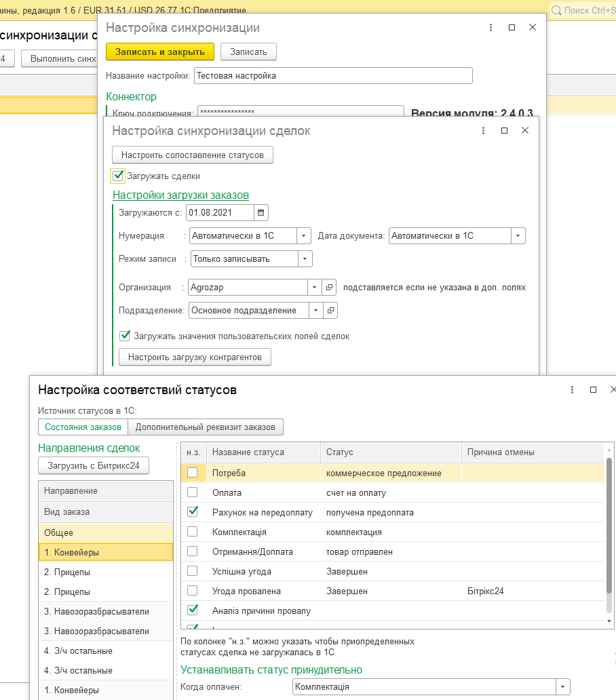Sort by Название статуса column header
616x700 pixels.
(x=263, y=452)
